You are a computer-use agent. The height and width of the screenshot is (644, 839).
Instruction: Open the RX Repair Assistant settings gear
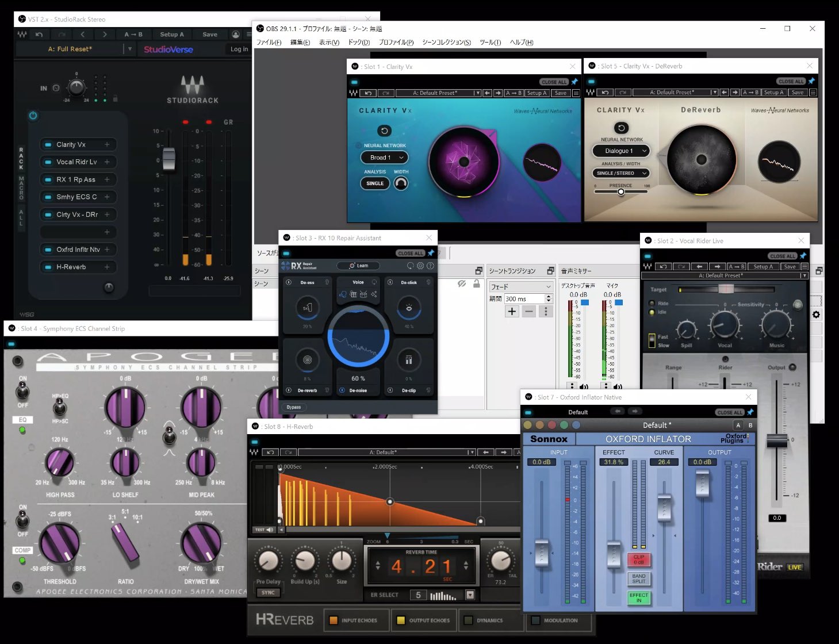click(422, 266)
